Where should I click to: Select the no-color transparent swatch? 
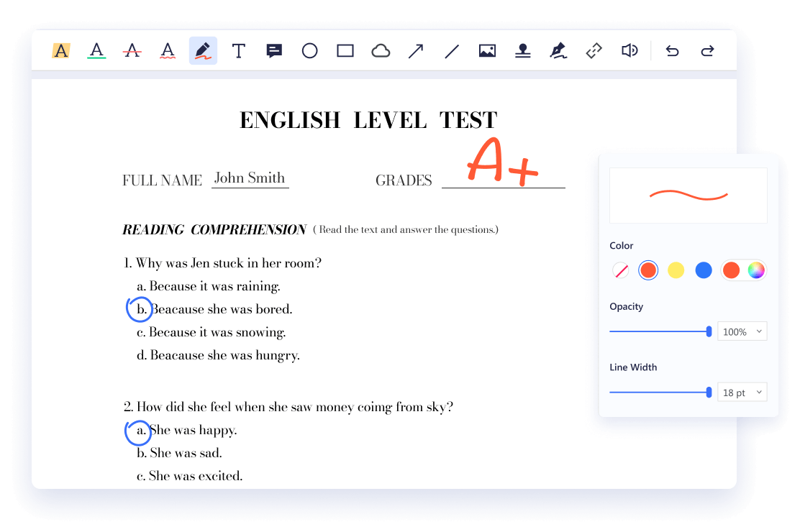[621, 270]
